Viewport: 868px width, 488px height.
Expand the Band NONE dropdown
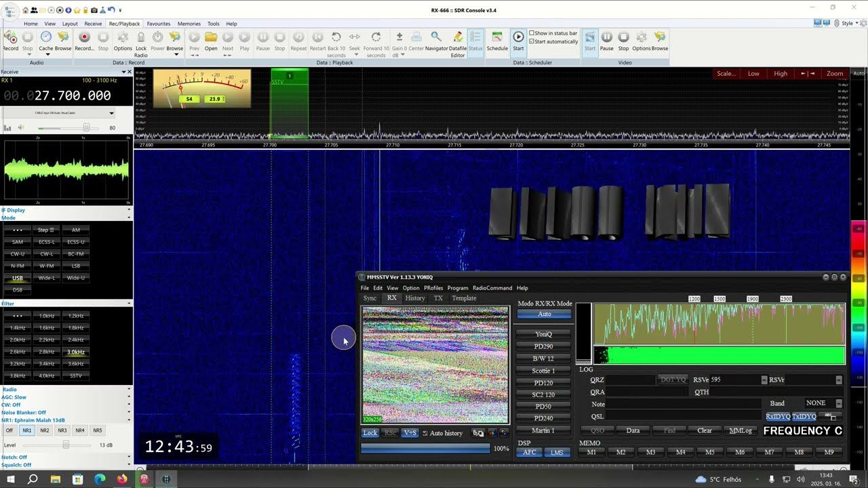point(838,403)
